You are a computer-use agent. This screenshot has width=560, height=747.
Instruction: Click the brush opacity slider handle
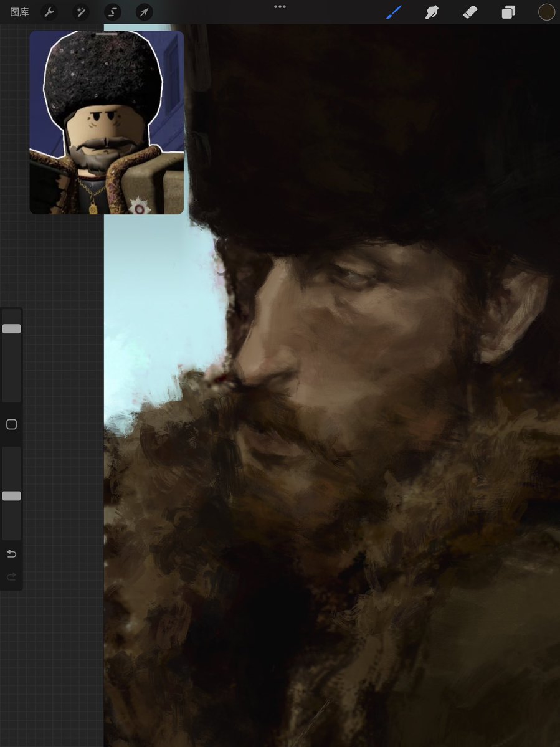(x=11, y=496)
